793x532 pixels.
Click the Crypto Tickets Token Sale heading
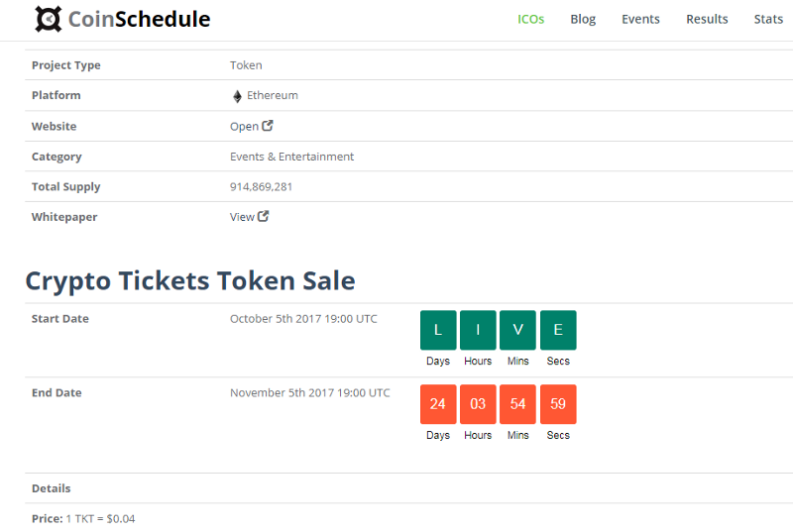(x=189, y=280)
